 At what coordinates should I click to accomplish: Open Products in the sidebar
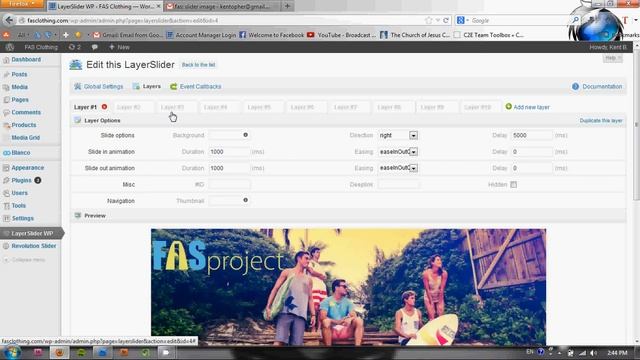pyautogui.click(x=24, y=125)
